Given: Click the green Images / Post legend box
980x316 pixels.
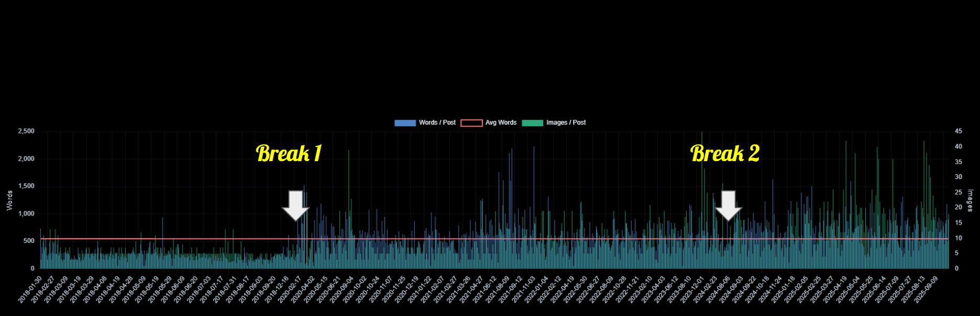Looking at the screenshot, I should coord(532,123).
